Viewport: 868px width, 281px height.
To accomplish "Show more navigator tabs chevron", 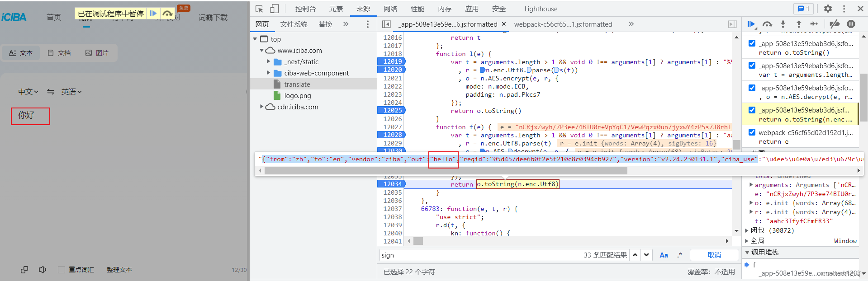I will (x=346, y=24).
